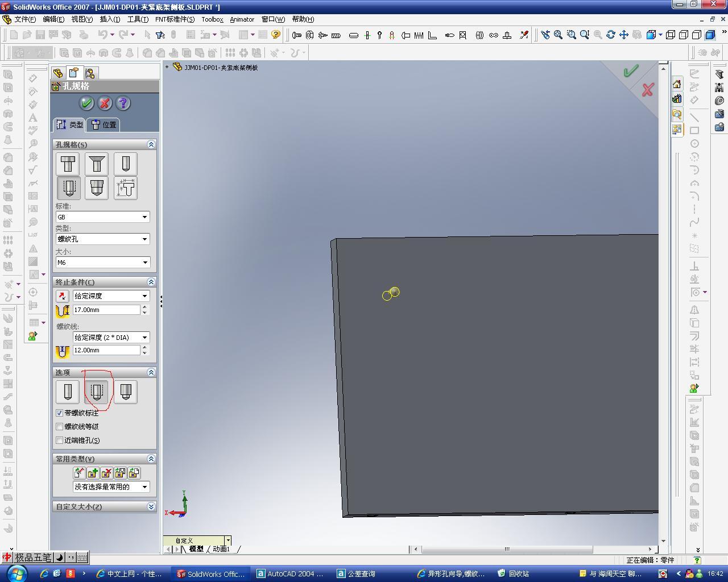Open the 帮助 menu
This screenshot has height=582, width=728.
coord(303,19)
